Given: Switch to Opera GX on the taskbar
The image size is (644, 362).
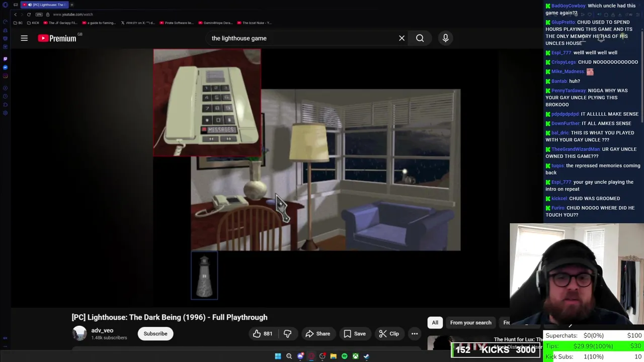Looking at the screenshot, I should (311, 356).
